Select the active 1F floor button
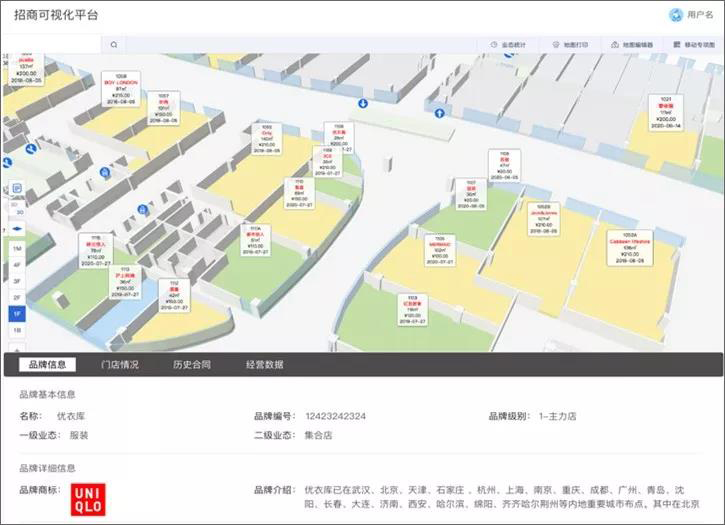The width and height of the screenshot is (725, 525). 17,313
